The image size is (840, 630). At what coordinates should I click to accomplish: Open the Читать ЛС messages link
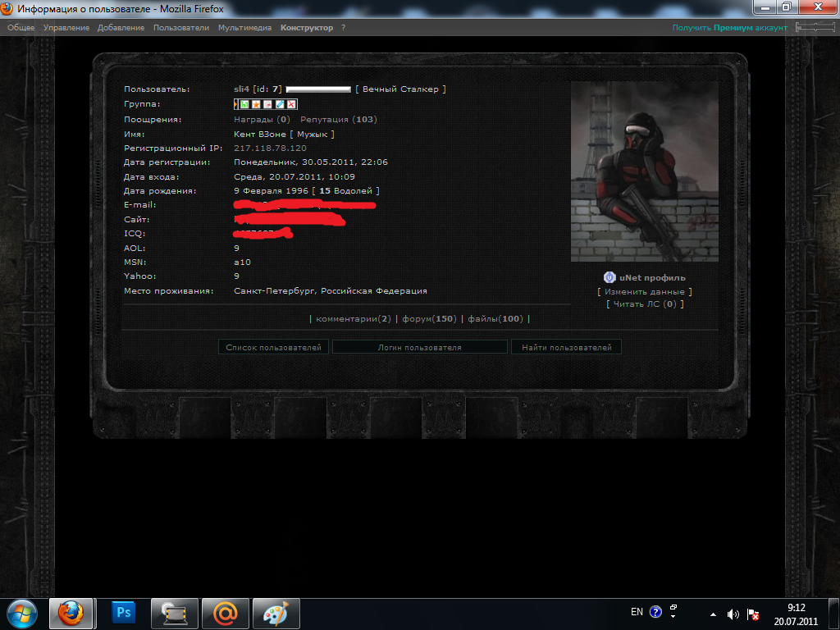pyautogui.click(x=644, y=304)
